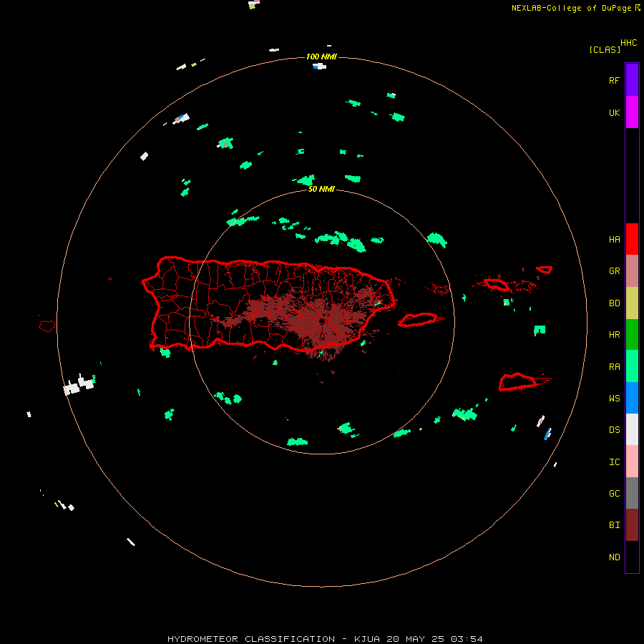Click the "HYDROMETEOR CLASSIFICATION" title text

(251, 639)
